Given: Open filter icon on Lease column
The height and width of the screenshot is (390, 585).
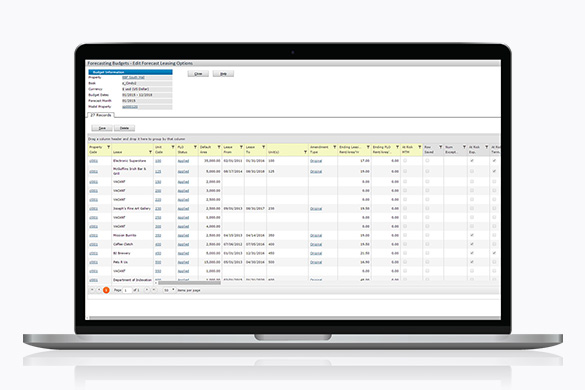Looking at the screenshot, I should click(150, 152).
